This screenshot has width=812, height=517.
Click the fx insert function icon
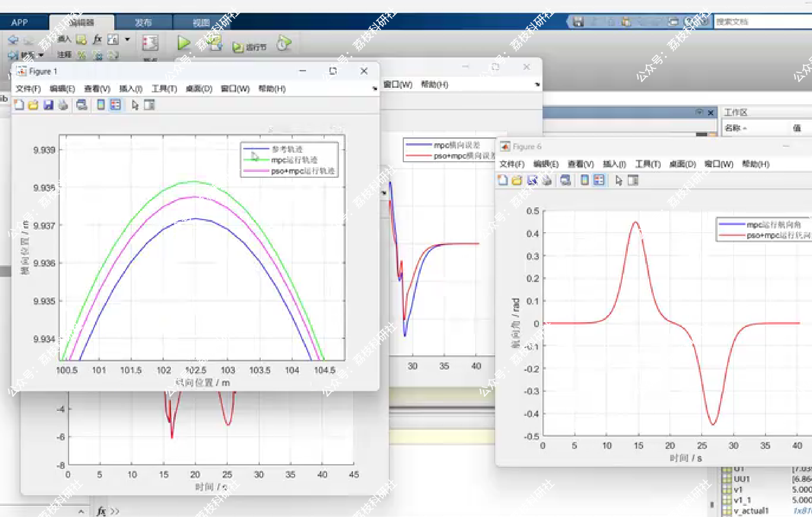(x=97, y=40)
